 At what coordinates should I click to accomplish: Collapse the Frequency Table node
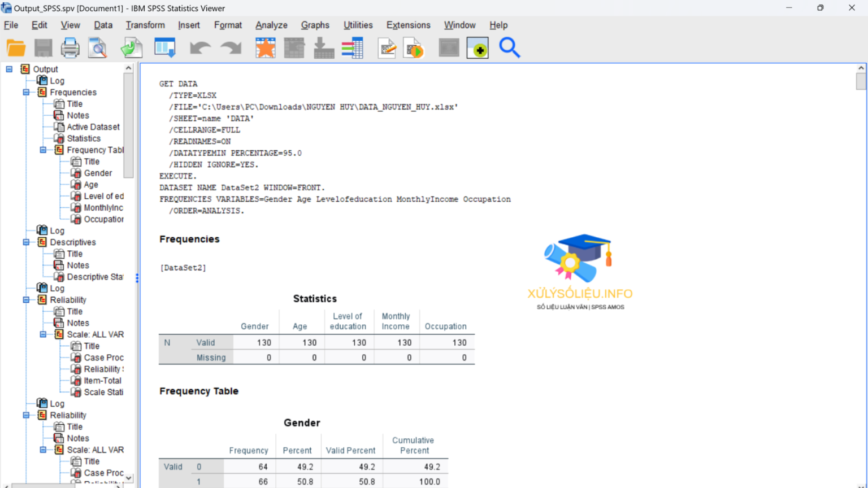point(43,150)
